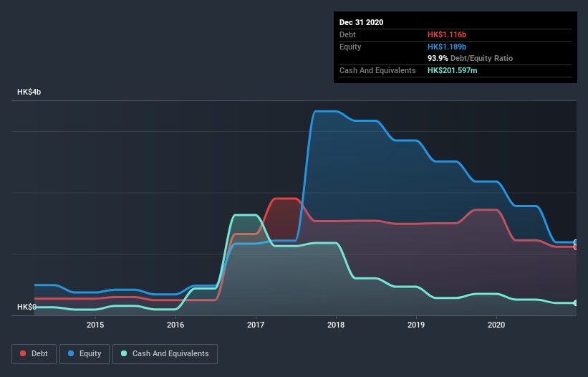
Task: Click the Equity row label in tooltip
Action: 350,47
